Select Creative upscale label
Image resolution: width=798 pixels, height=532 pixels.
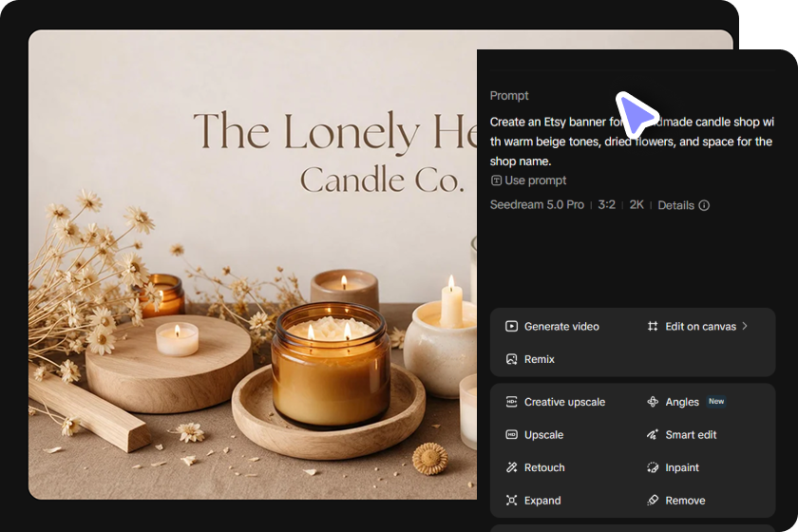[x=564, y=402]
